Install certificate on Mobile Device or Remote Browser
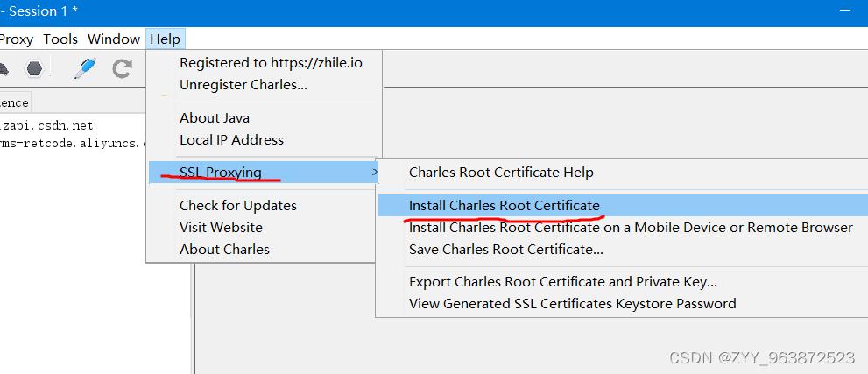Screen dimensions: 868x374 [x=631, y=228]
